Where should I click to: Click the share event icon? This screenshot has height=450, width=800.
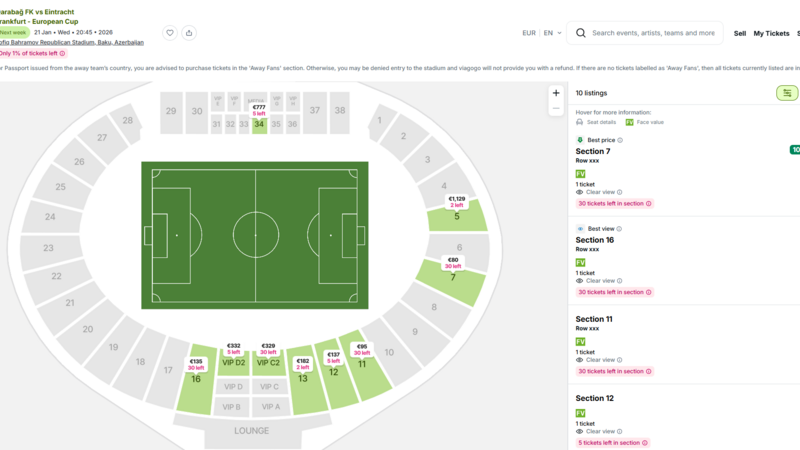click(189, 33)
